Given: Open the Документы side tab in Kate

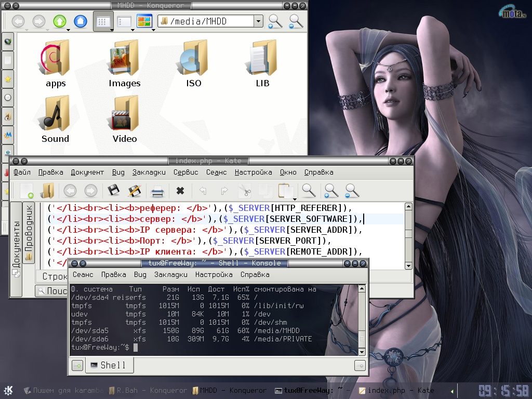Looking at the screenshot, I should click(16, 249).
